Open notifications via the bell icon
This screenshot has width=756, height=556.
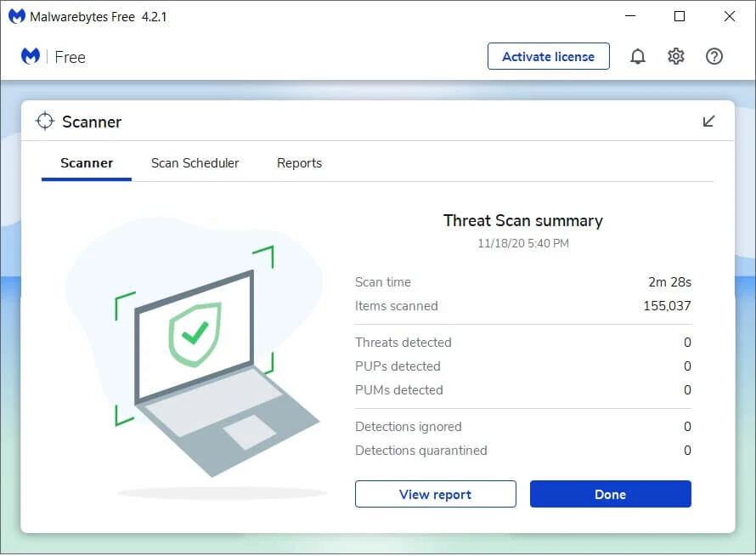pos(638,55)
